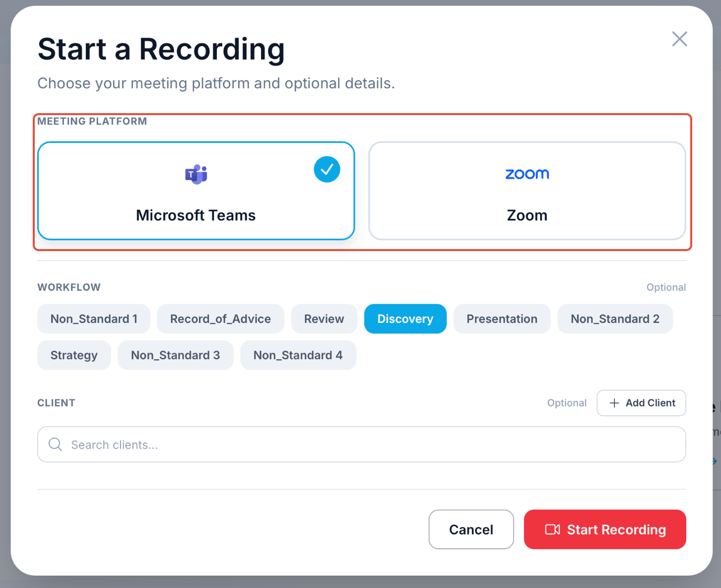Click the magnifying glass search icon
This screenshot has width=721, height=588.
[55, 445]
